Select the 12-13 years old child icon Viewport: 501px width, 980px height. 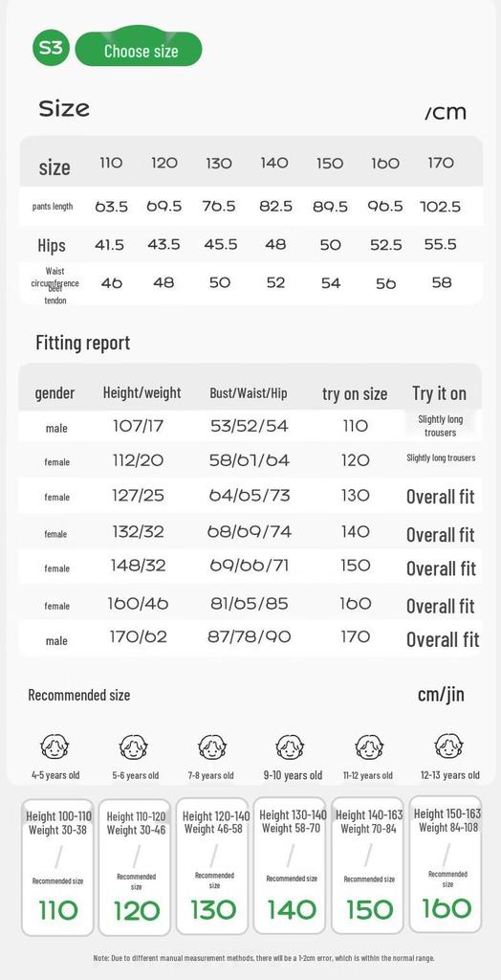(448, 746)
